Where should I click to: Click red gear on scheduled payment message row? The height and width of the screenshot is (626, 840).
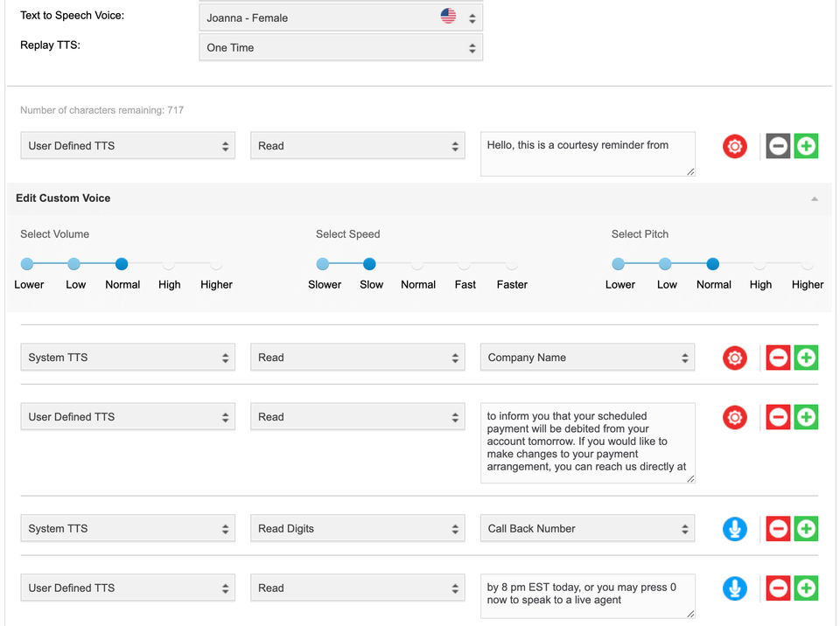click(735, 417)
